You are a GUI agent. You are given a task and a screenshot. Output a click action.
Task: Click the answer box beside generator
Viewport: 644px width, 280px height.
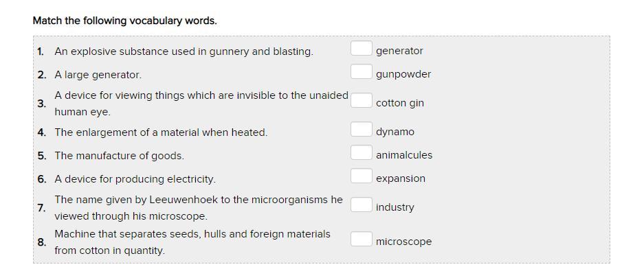(x=361, y=49)
